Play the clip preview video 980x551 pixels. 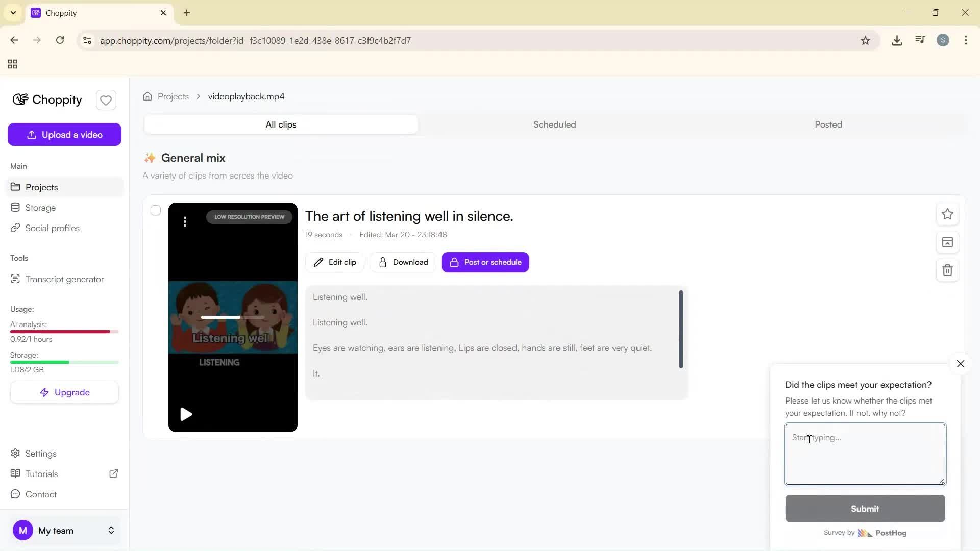point(186,414)
